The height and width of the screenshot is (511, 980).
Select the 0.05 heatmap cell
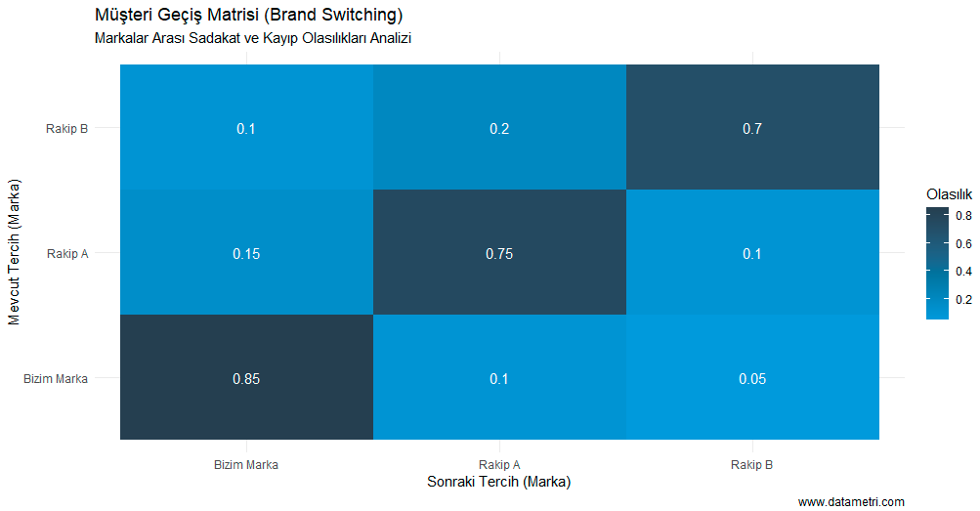751,378
